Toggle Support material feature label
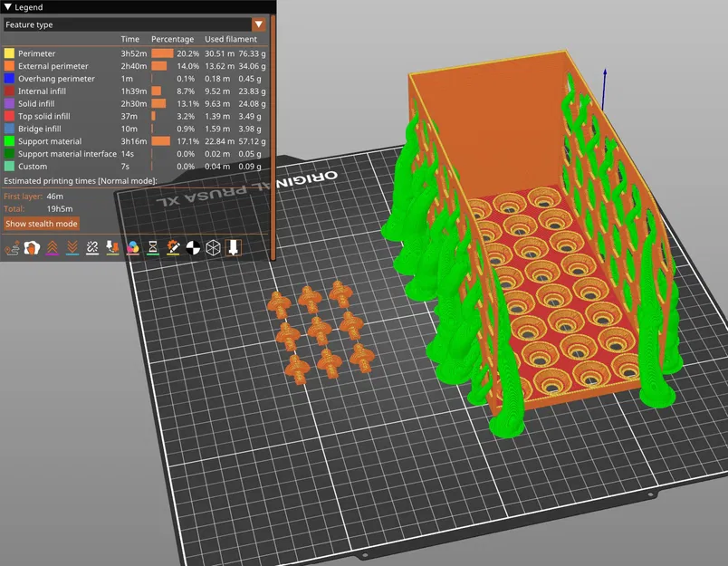The width and height of the screenshot is (728, 566). pyautogui.click(x=50, y=141)
